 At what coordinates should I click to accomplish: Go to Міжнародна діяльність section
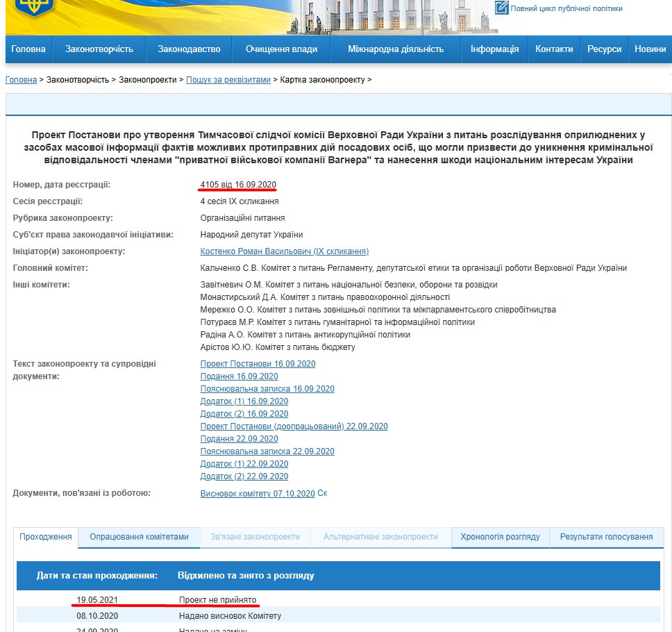click(x=396, y=49)
